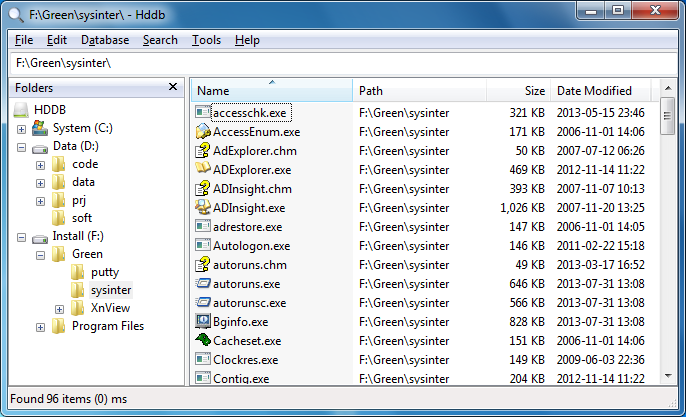The width and height of the screenshot is (686, 417).
Task: Click the XnView folder icon
Action: tap(77, 308)
